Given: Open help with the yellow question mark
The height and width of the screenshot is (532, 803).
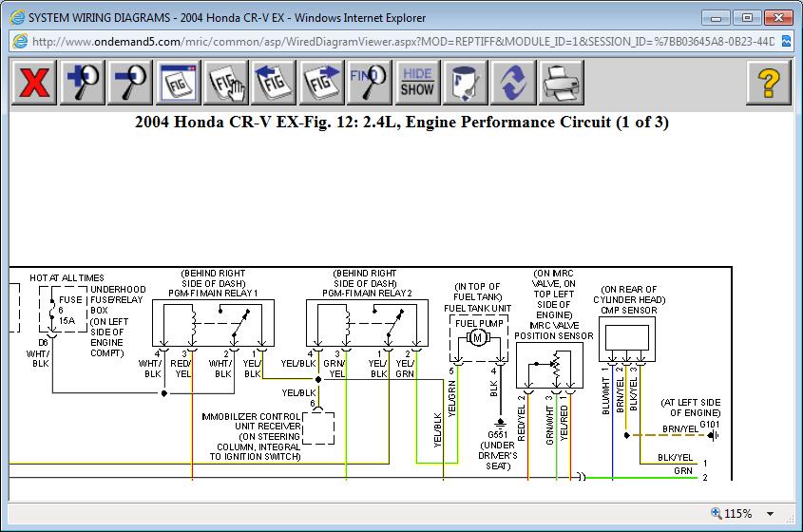Looking at the screenshot, I should point(769,83).
